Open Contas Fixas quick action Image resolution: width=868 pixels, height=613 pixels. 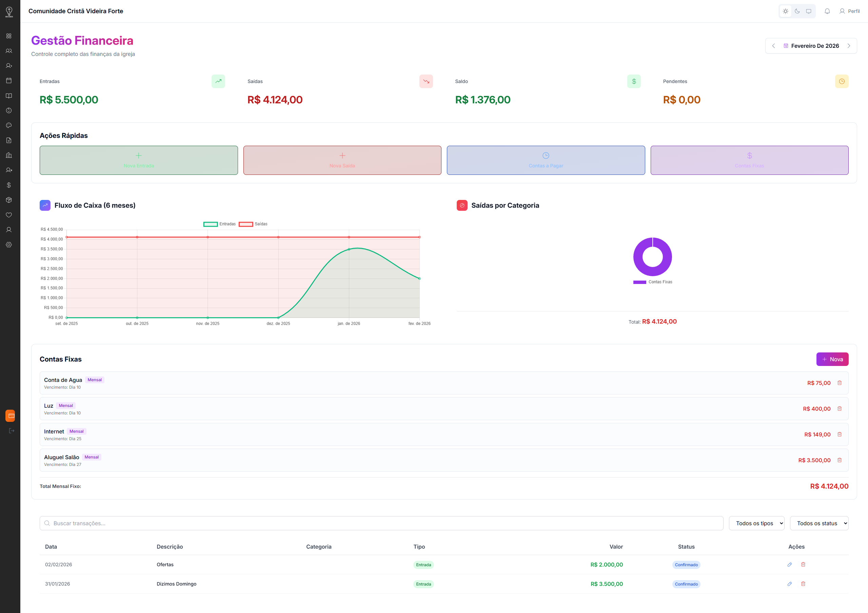[x=749, y=160]
